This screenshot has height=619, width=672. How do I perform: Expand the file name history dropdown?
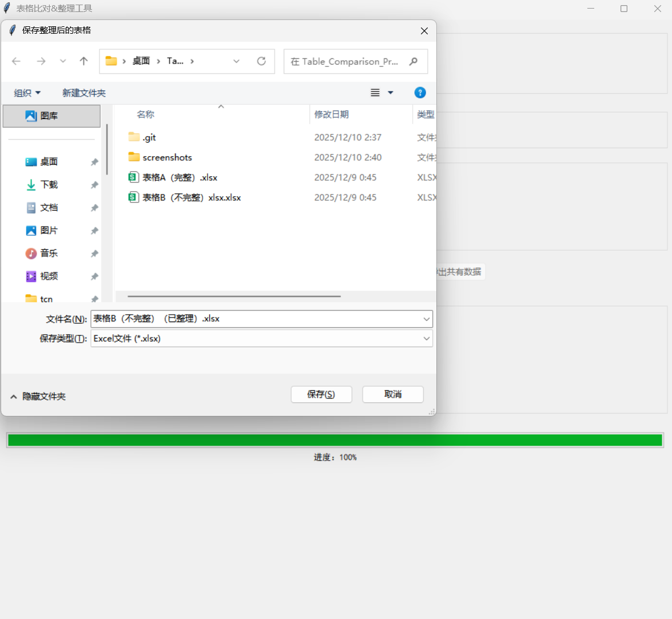click(x=427, y=319)
